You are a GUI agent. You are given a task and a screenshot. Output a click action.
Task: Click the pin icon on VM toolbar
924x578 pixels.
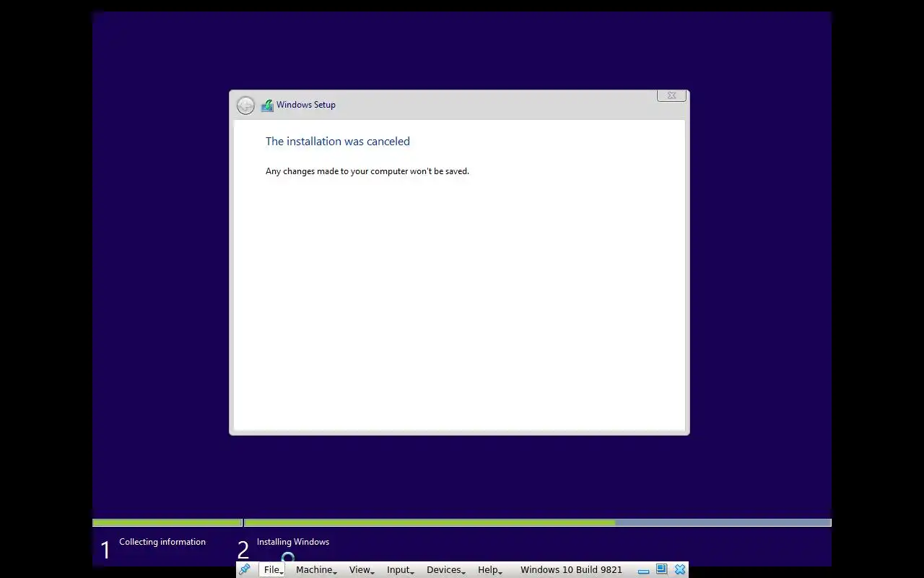pyautogui.click(x=245, y=569)
